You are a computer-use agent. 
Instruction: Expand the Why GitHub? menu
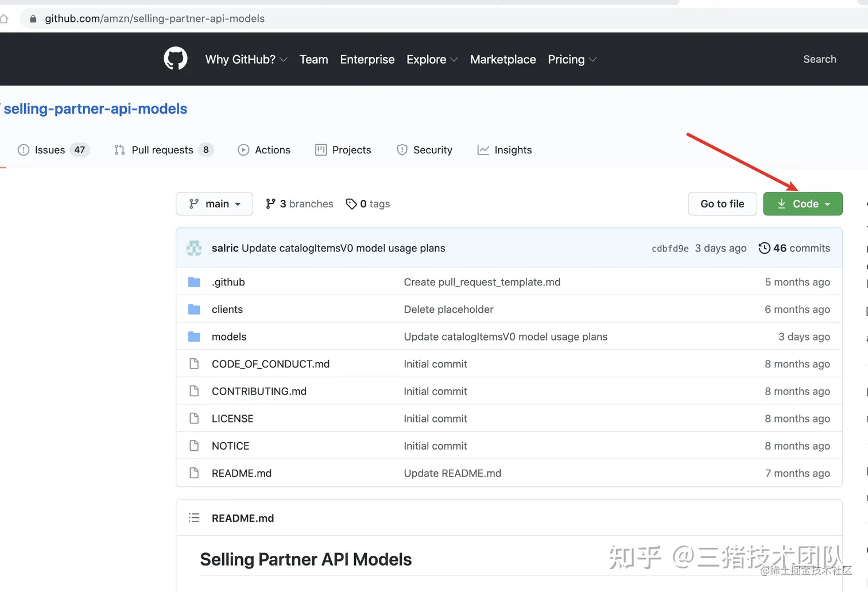[x=246, y=59]
